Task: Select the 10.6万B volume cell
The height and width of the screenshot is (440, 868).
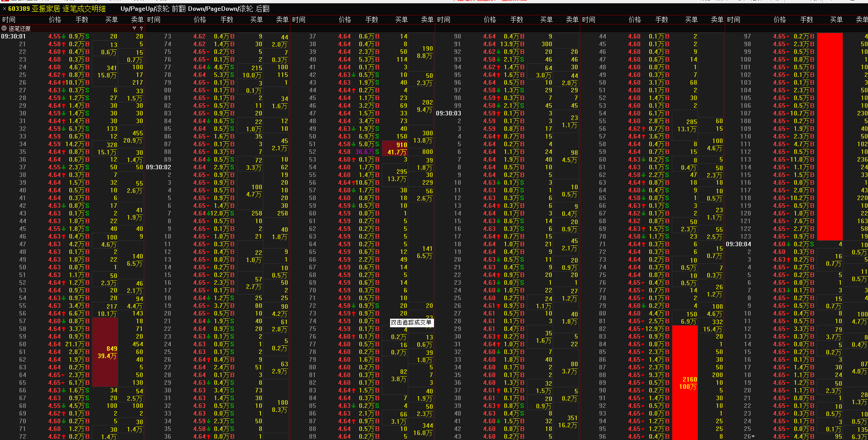Action: [x=367, y=182]
